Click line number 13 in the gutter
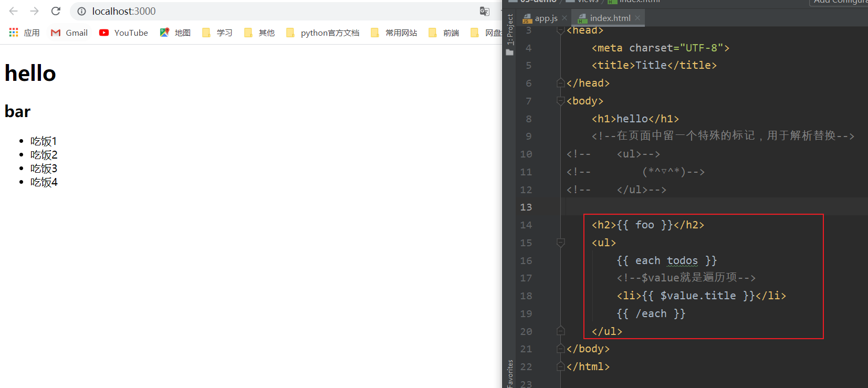868x388 pixels. point(526,207)
